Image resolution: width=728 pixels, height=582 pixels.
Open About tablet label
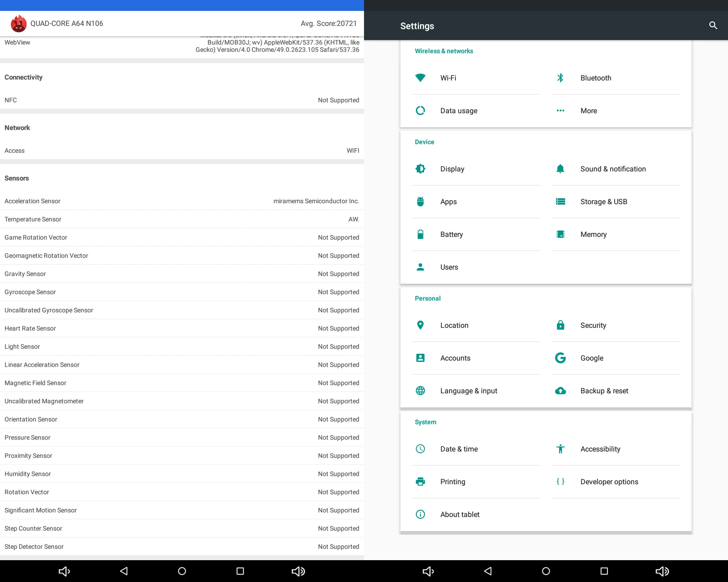coord(460,514)
